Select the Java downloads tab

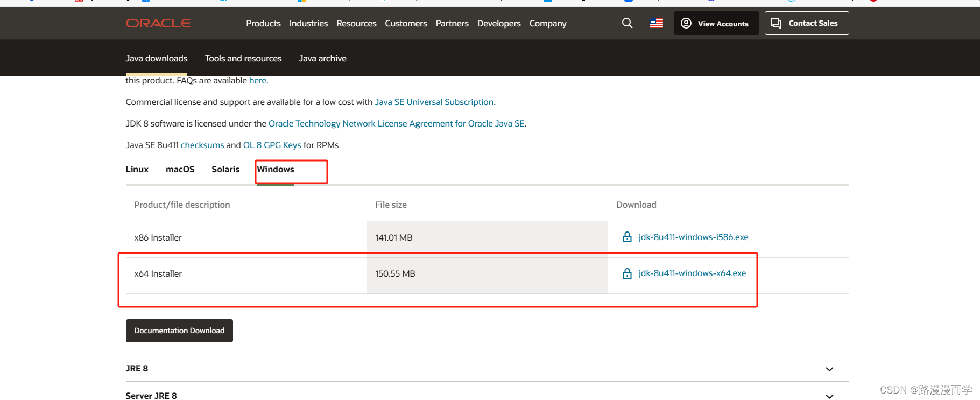[x=157, y=58]
